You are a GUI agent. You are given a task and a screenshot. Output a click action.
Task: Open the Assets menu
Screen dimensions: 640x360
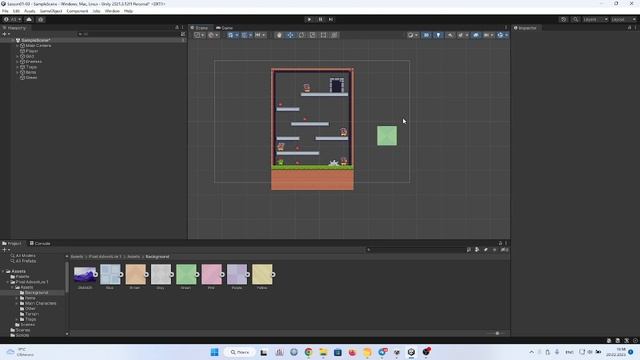pyautogui.click(x=30, y=11)
